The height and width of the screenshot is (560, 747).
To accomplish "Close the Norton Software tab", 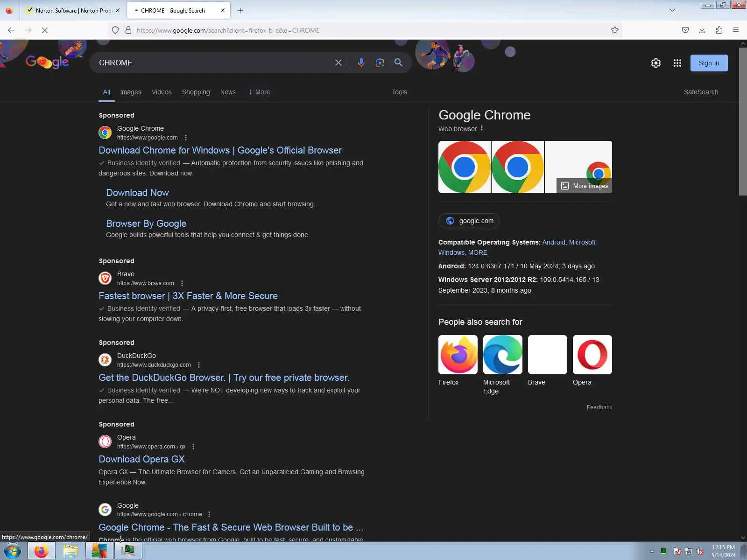I will coord(118,10).
